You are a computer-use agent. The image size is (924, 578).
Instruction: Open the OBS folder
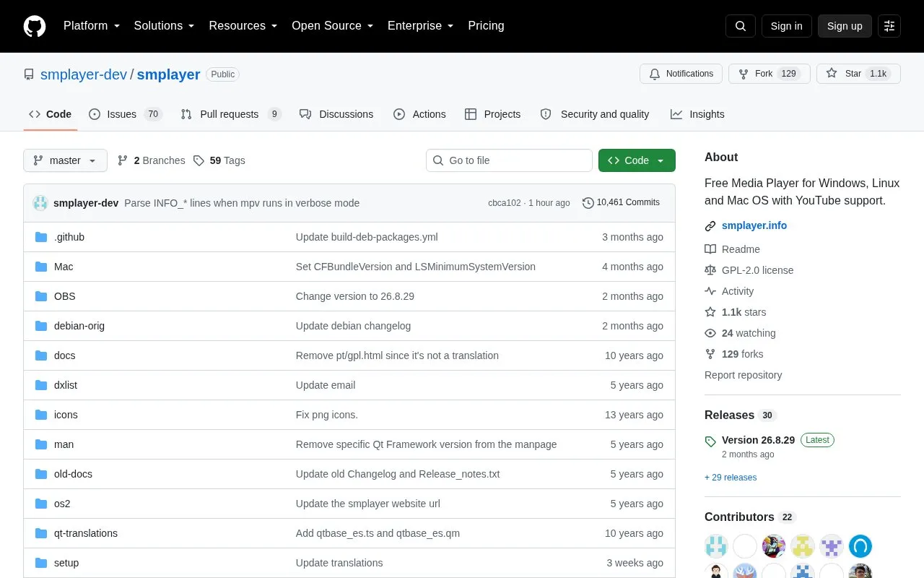(65, 296)
